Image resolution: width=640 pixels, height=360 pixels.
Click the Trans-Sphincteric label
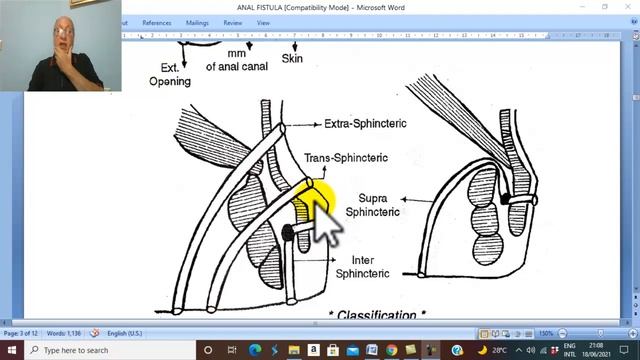pos(346,158)
